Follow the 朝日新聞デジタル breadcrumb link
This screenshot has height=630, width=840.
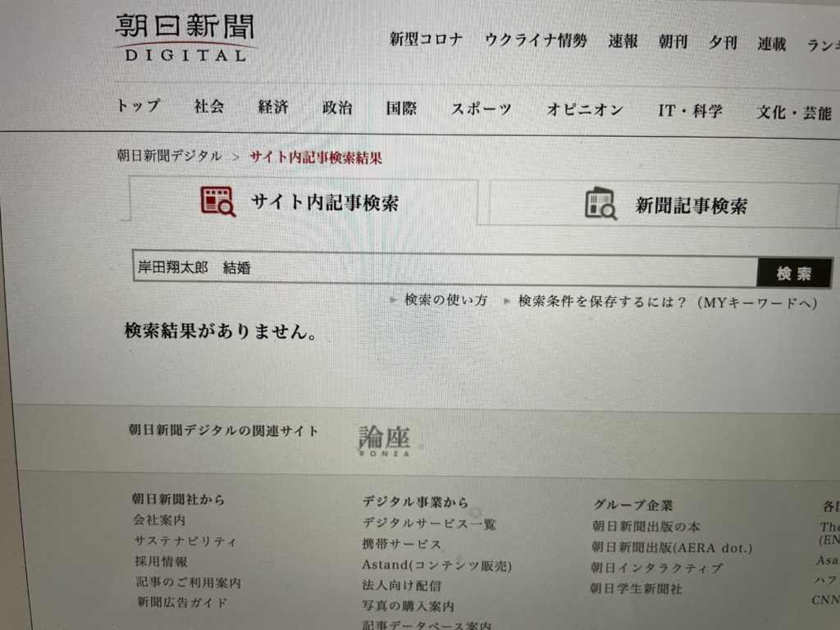coord(169,156)
